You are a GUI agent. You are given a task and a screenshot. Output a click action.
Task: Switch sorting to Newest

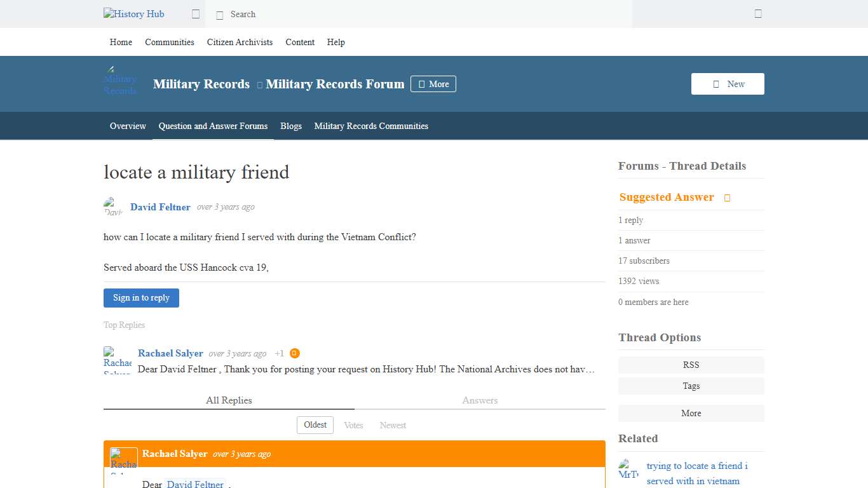pyautogui.click(x=393, y=424)
